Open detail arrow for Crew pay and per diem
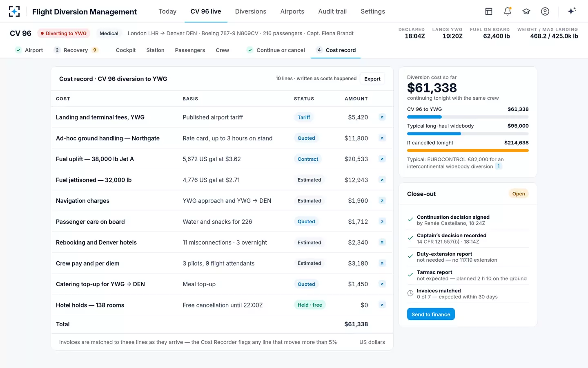The image size is (588, 368). (382, 263)
